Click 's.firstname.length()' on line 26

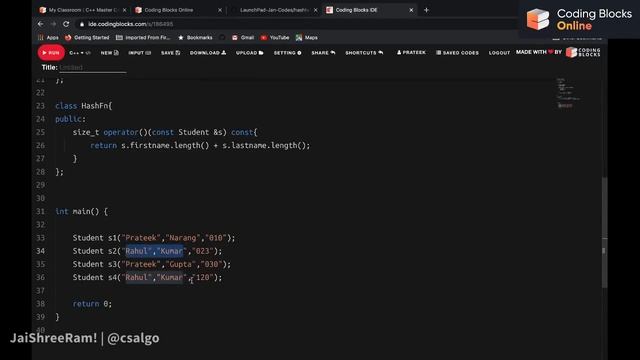(x=165, y=145)
